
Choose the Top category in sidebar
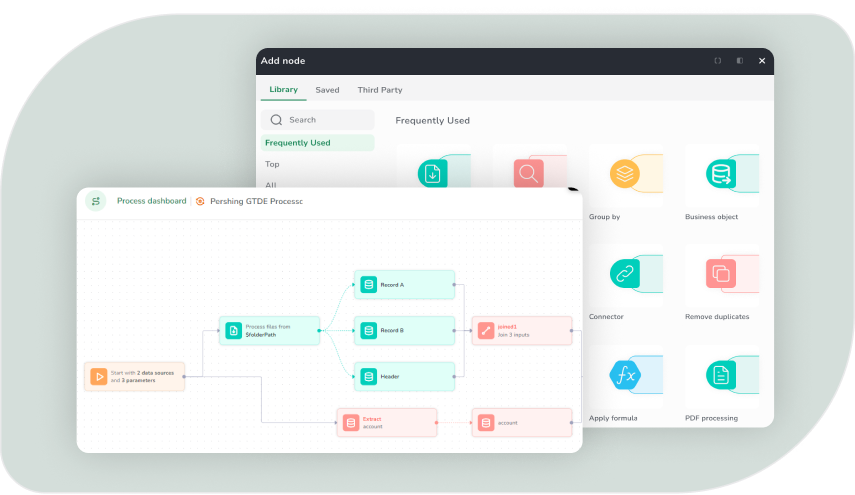(272, 164)
